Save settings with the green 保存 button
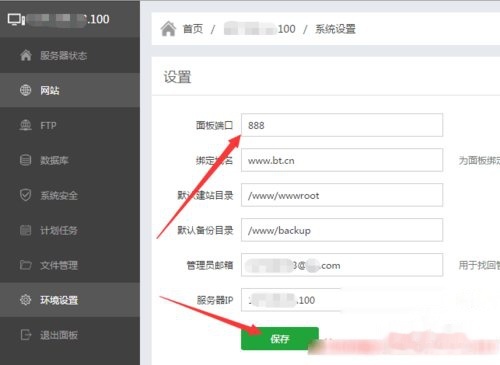 tap(280, 339)
